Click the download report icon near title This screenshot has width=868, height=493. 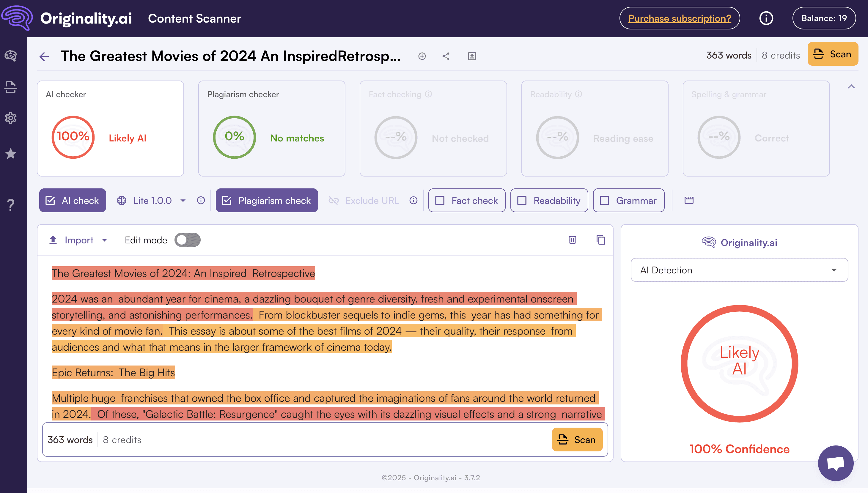tap(472, 56)
